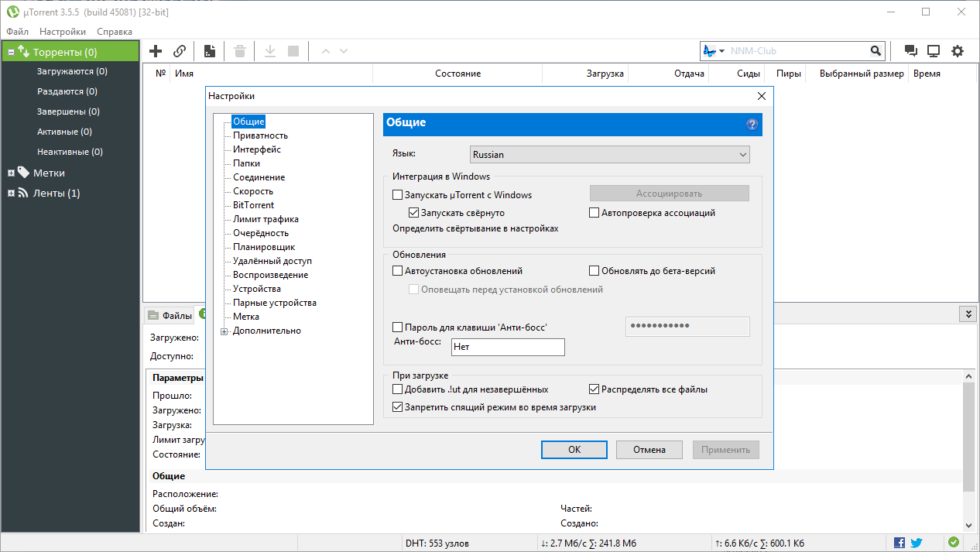The width and height of the screenshot is (980, 552).
Task: Open the Справка menu
Action: [x=115, y=32]
